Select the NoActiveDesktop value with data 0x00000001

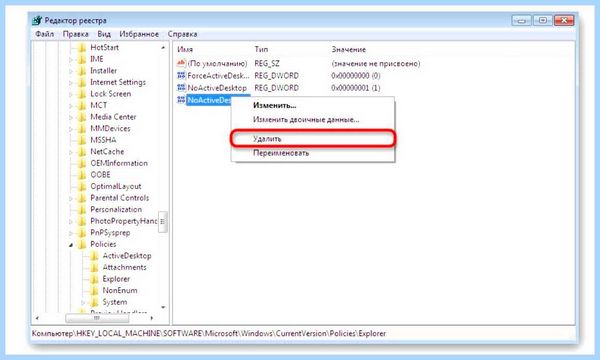pos(217,88)
